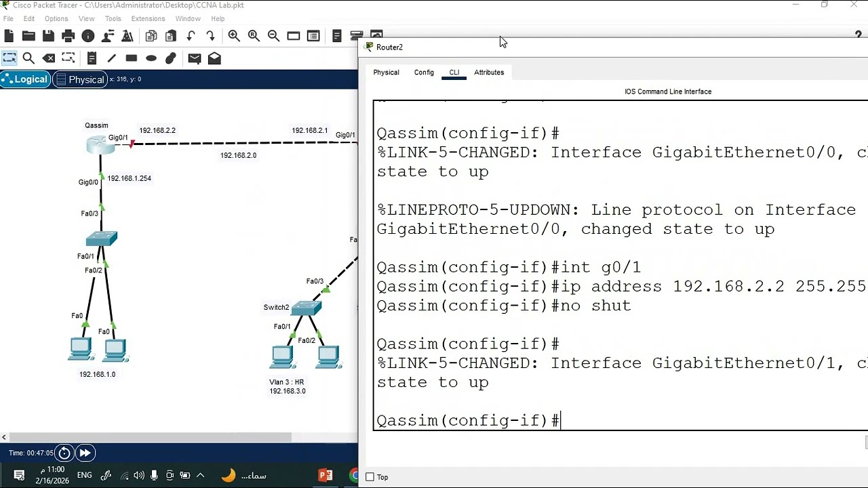868x488 pixels.
Task: Open the Activity Wizard icon
Action: [x=127, y=36]
